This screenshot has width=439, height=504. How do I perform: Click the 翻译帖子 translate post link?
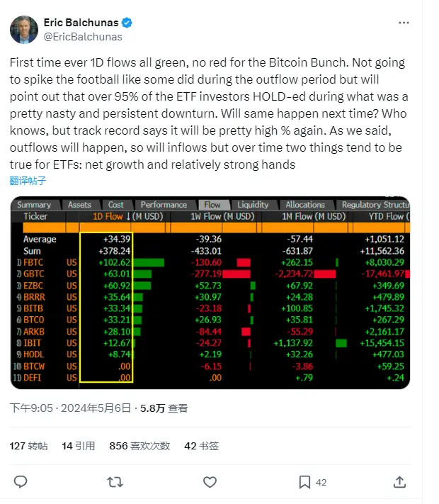[x=28, y=180]
